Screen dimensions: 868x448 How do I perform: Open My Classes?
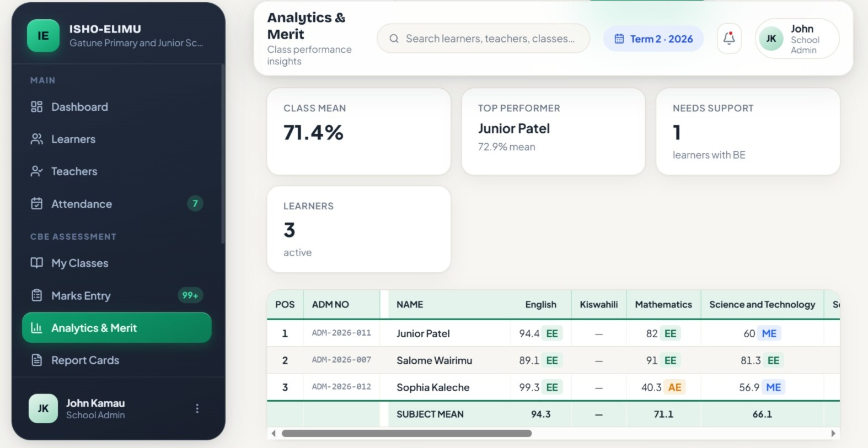[x=117, y=263]
